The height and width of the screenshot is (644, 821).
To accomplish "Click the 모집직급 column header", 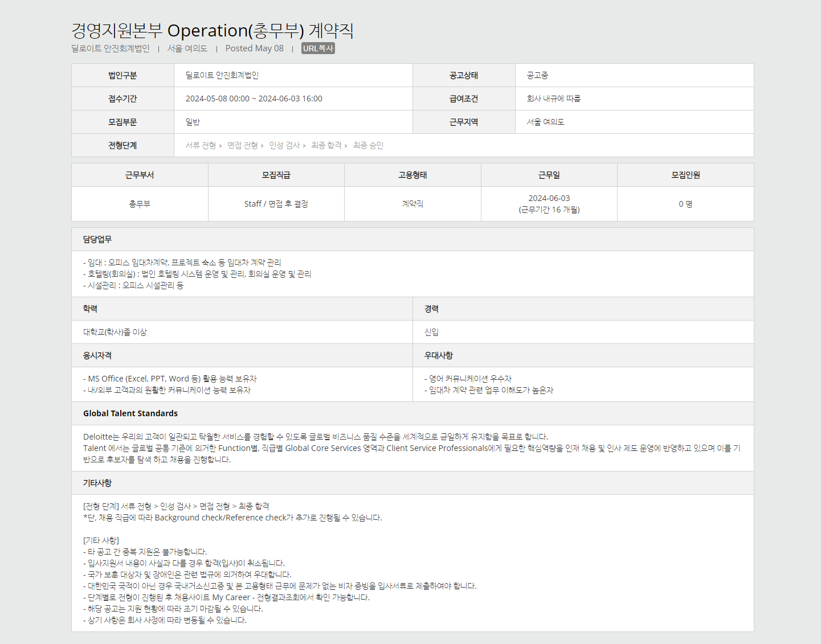I will [276, 175].
